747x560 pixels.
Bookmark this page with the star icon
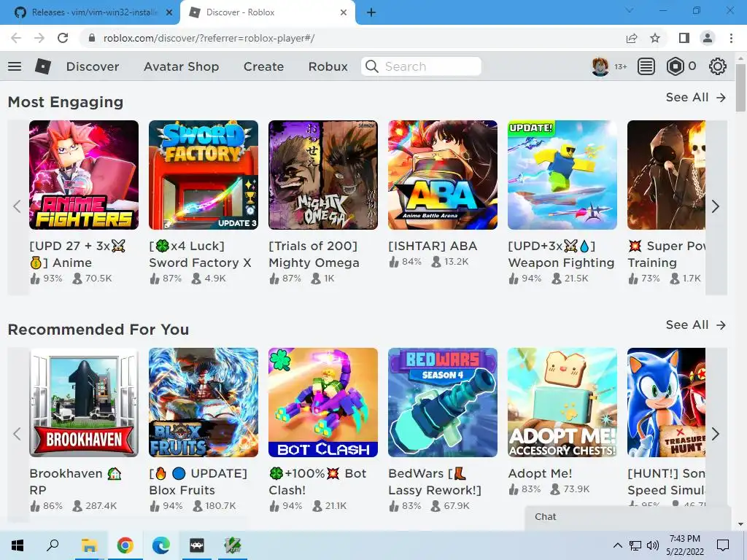[655, 38]
